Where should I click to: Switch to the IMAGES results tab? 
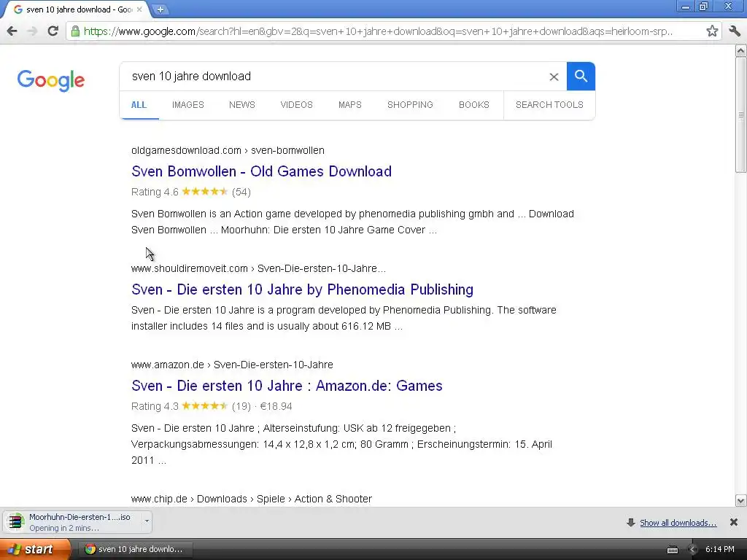pos(187,105)
